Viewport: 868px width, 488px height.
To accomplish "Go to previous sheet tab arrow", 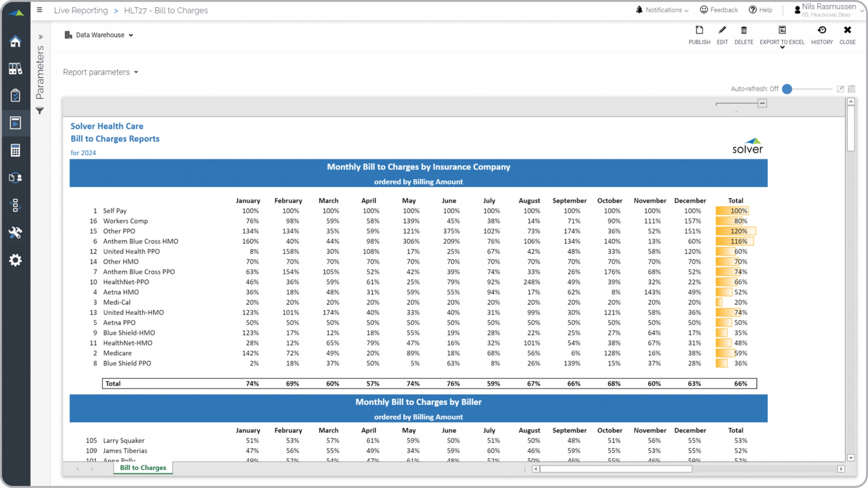I will [78, 469].
